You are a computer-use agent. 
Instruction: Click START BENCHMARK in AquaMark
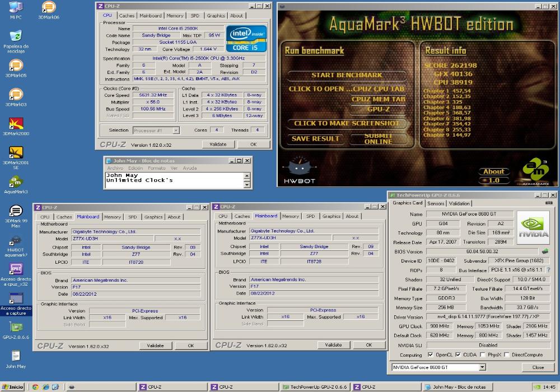tap(347, 75)
